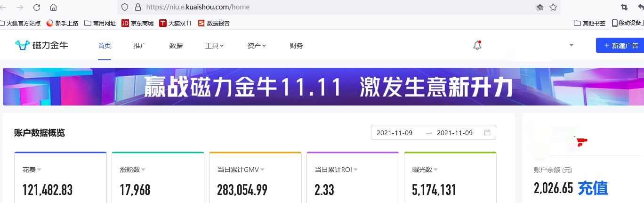Expand the 资产 dropdown menu
Image resolution: width=644 pixels, height=203 pixels.
tap(257, 46)
